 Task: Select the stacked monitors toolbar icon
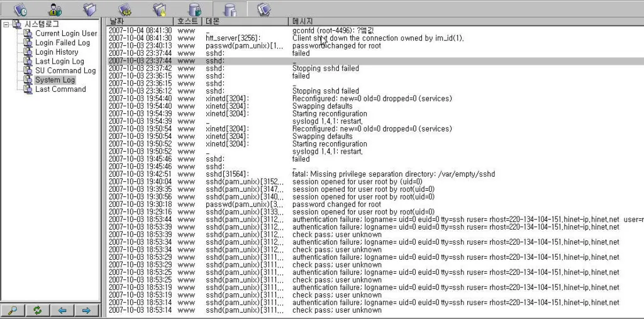pyautogui.click(x=265, y=9)
